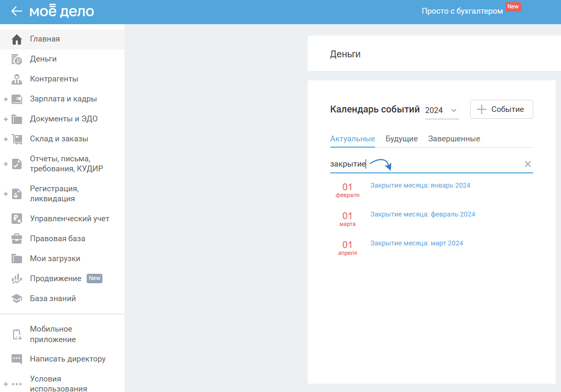The image size is (561, 392).
Task: Click the red New badge in header
Action: coord(513,6)
